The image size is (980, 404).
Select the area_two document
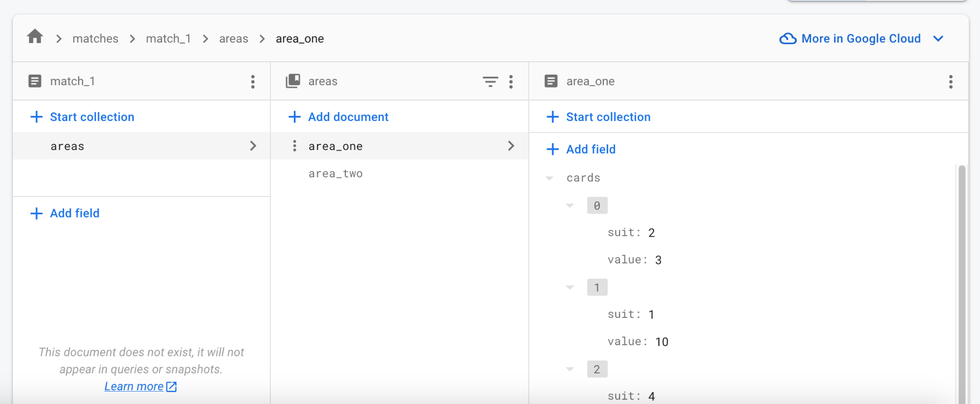click(x=335, y=173)
